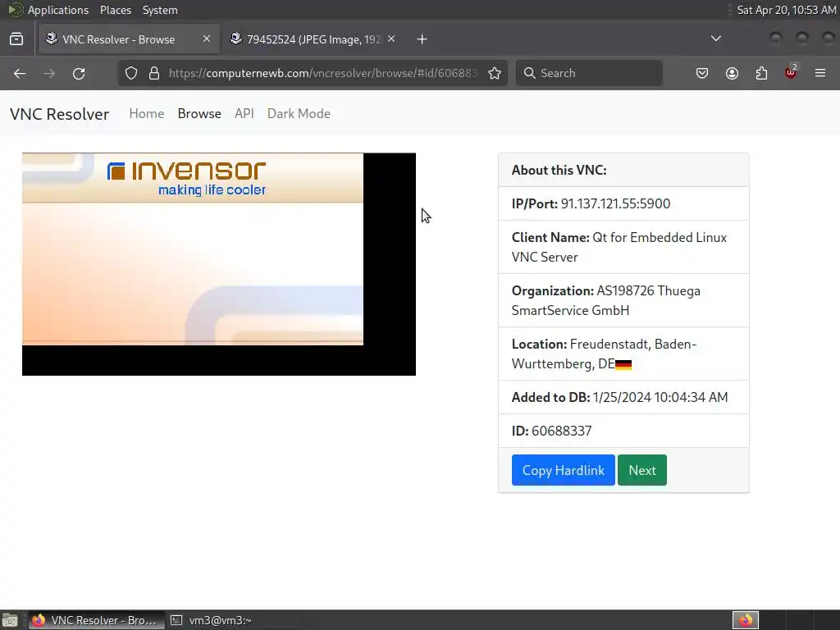Viewport: 840px width, 630px height.
Task: Toggle Dark Mode in navbar
Action: click(x=299, y=113)
